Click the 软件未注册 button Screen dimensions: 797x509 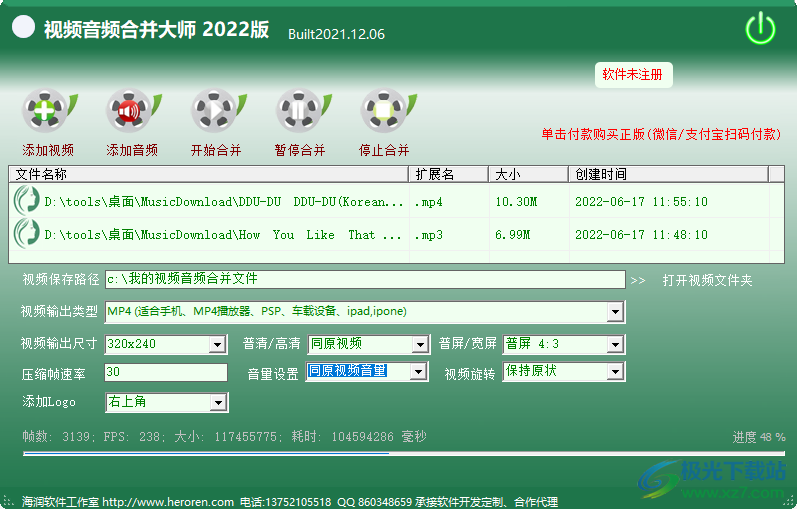click(x=633, y=75)
